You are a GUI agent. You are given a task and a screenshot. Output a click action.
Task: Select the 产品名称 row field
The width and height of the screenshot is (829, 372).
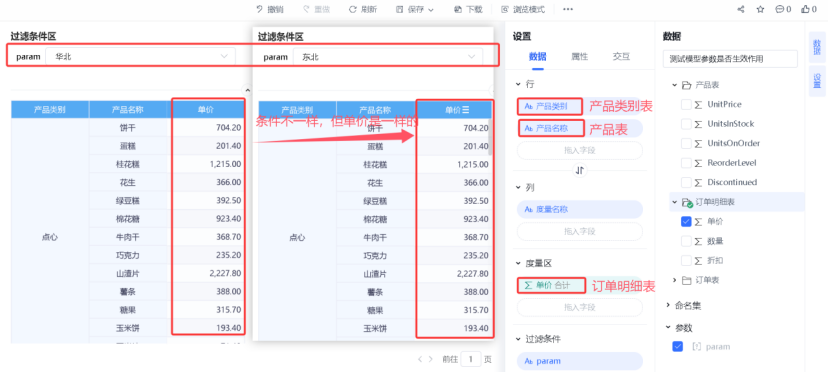point(579,128)
